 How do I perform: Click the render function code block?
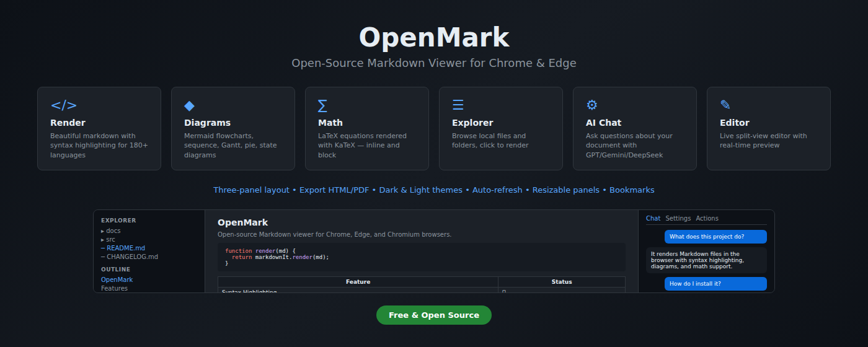tap(422, 257)
